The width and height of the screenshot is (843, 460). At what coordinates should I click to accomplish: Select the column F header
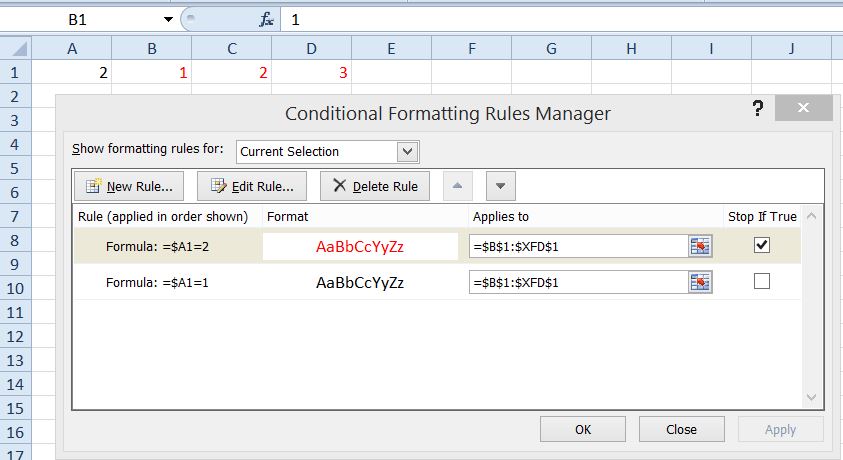coord(471,48)
